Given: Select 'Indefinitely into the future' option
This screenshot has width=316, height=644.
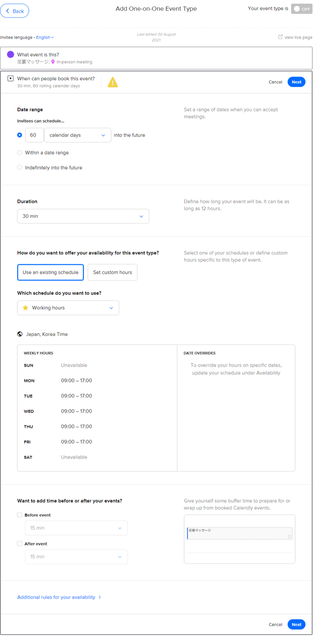Looking at the screenshot, I should [x=20, y=168].
